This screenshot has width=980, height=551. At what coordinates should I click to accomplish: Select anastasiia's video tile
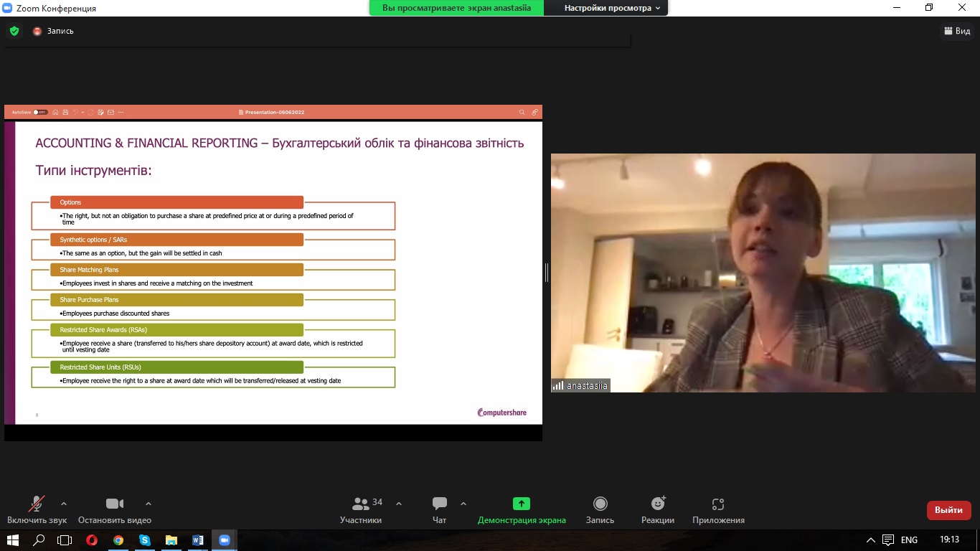click(x=763, y=273)
